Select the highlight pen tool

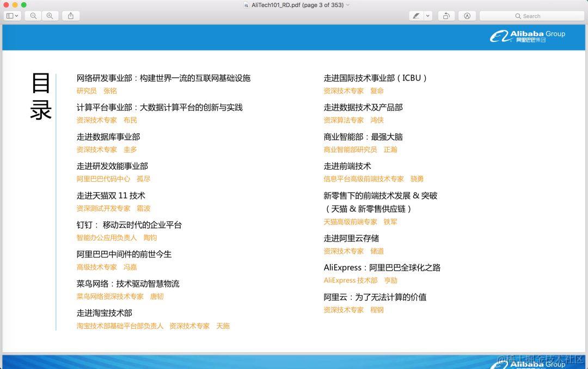416,16
